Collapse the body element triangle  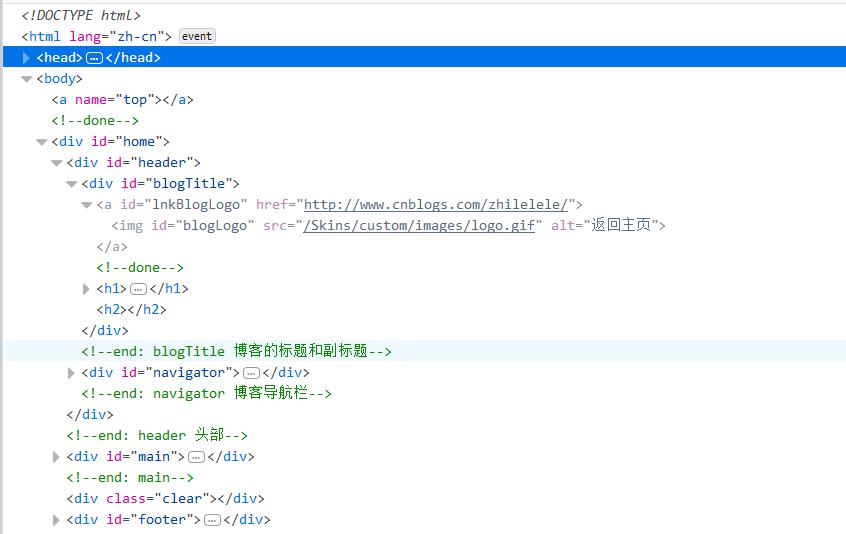coord(26,79)
